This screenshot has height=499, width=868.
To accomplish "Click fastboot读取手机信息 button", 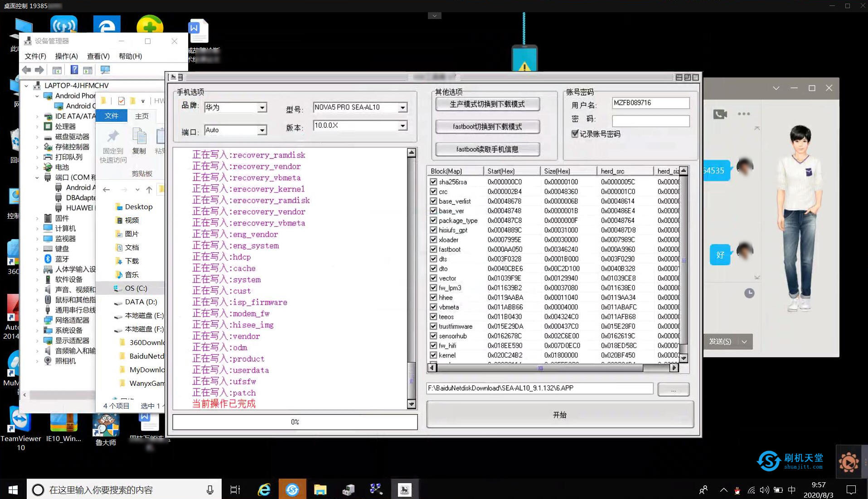I will [x=487, y=149].
